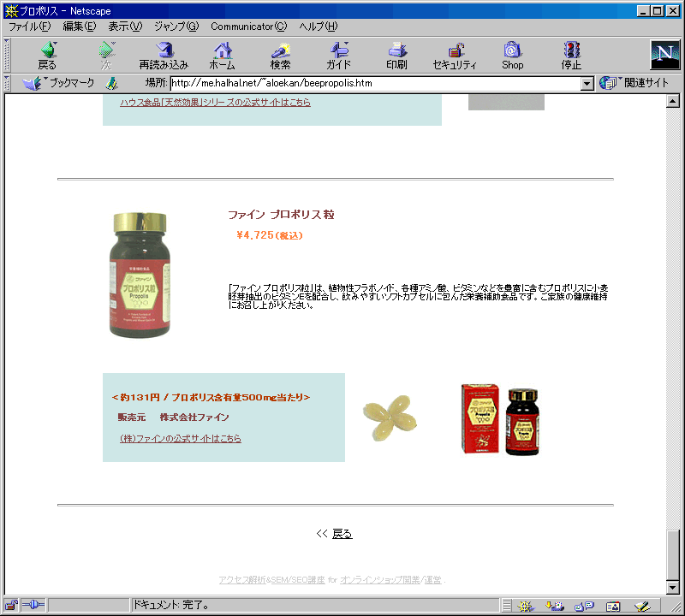Click the vertical scrollbar down arrow
Viewport: 685px width, 616px height.
(x=673, y=588)
